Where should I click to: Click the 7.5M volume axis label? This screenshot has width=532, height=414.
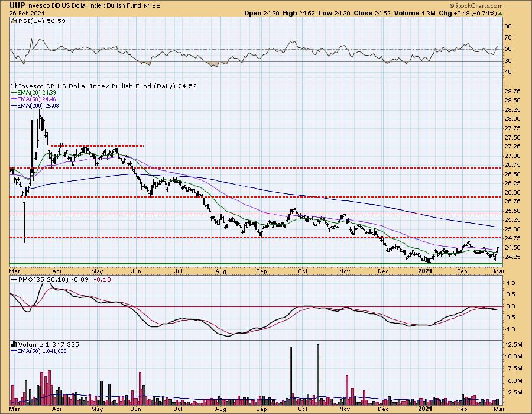[x=515, y=368]
